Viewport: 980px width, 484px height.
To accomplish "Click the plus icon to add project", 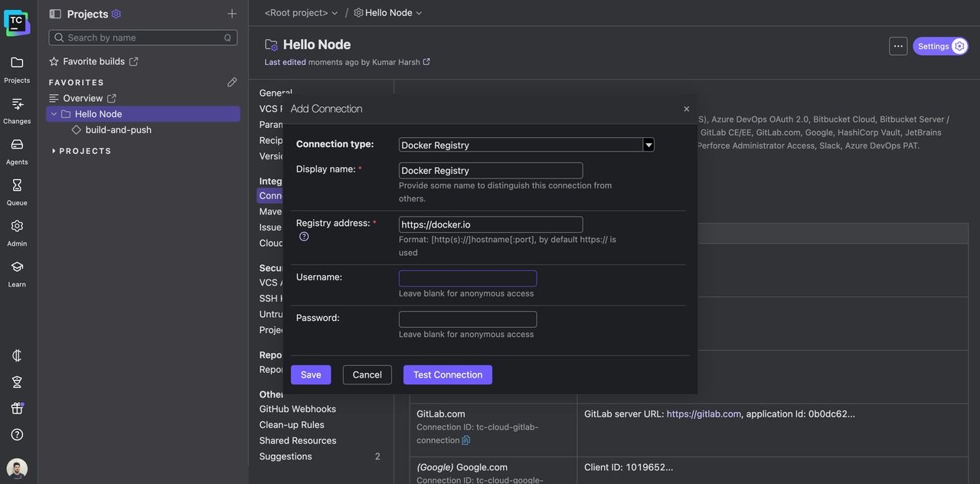I will point(232,14).
